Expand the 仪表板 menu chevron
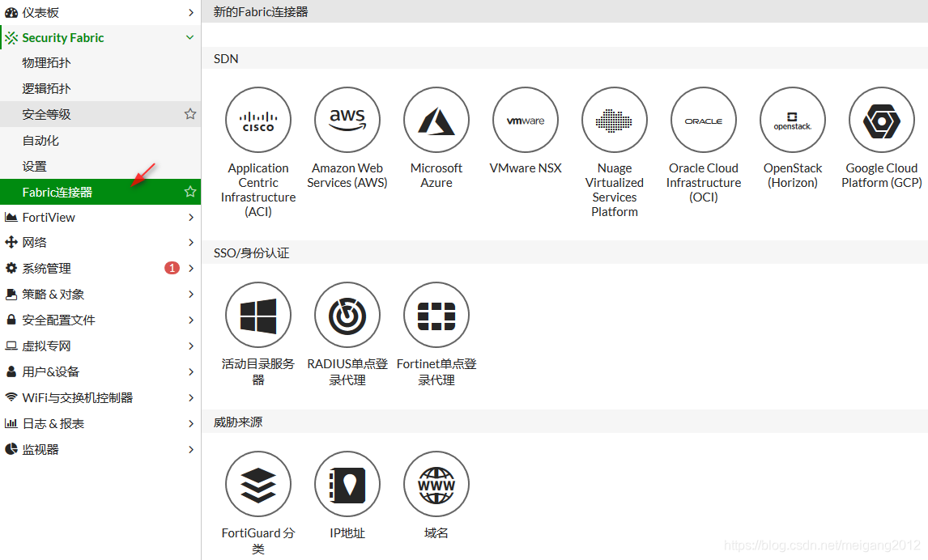Image resolution: width=928 pixels, height=560 pixels. pos(190,12)
